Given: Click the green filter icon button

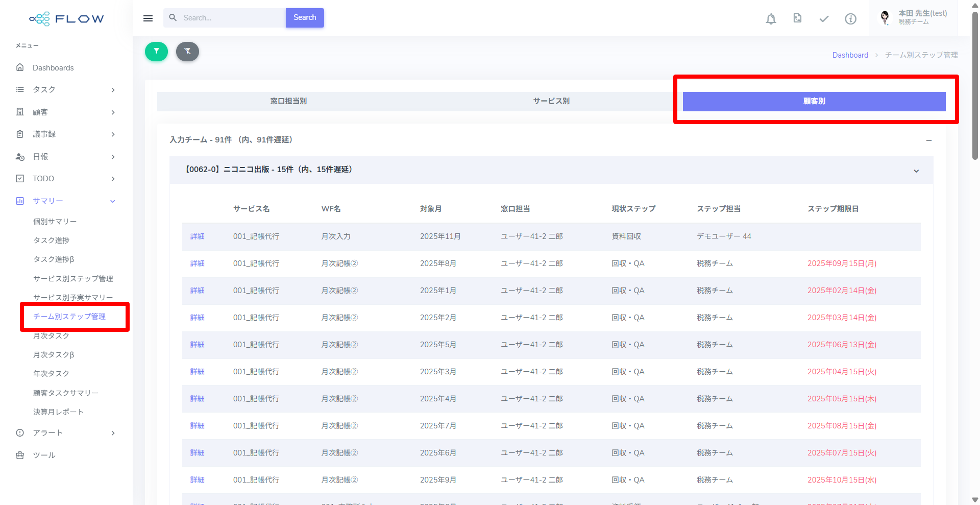Looking at the screenshot, I should [156, 52].
